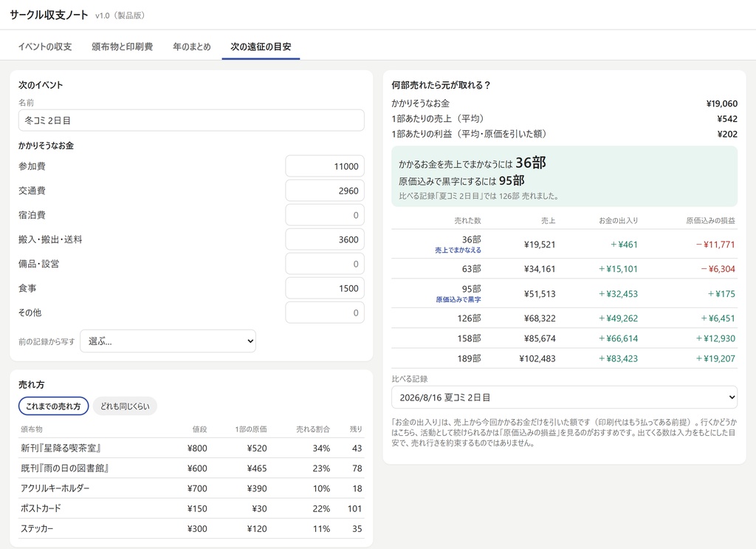Open the 年のまとめ tab

tap(192, 47)
